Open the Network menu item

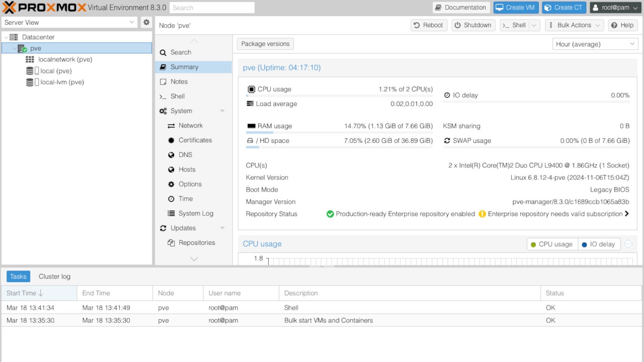pyautogui.click(x=193, y=126)
